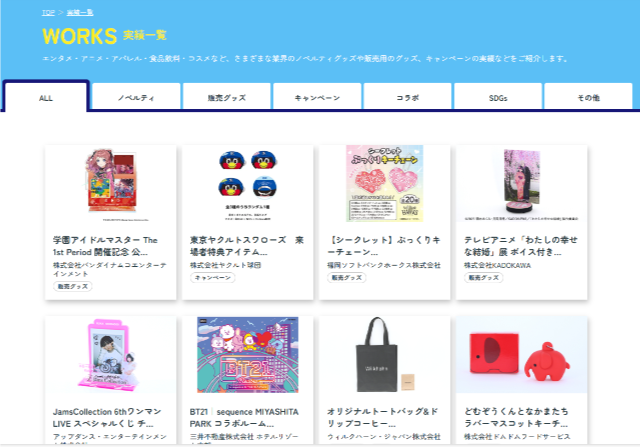Click the TOP breadcrumb link

click(48, 12)
